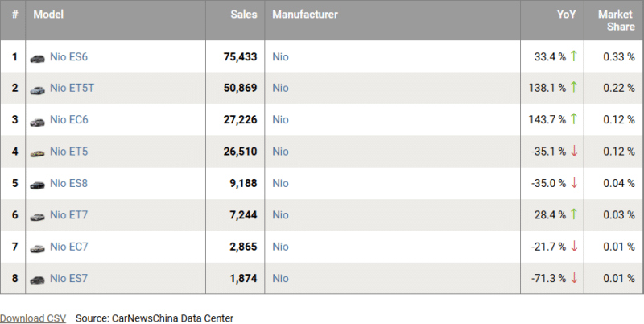Screen dimensions: 644x324
Task: Click the Download CSV link
Action: (33, 318)
